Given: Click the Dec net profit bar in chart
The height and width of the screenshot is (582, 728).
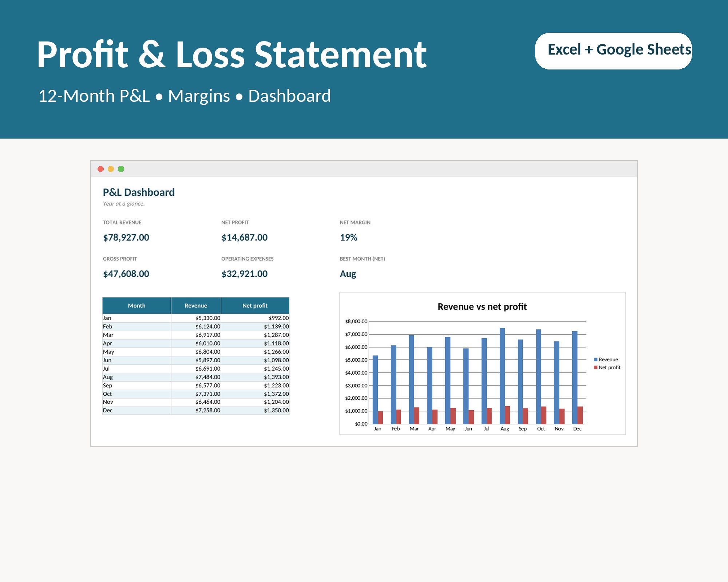Looking at the screenshot, I should pyautogui.click(x=580, y=415).
